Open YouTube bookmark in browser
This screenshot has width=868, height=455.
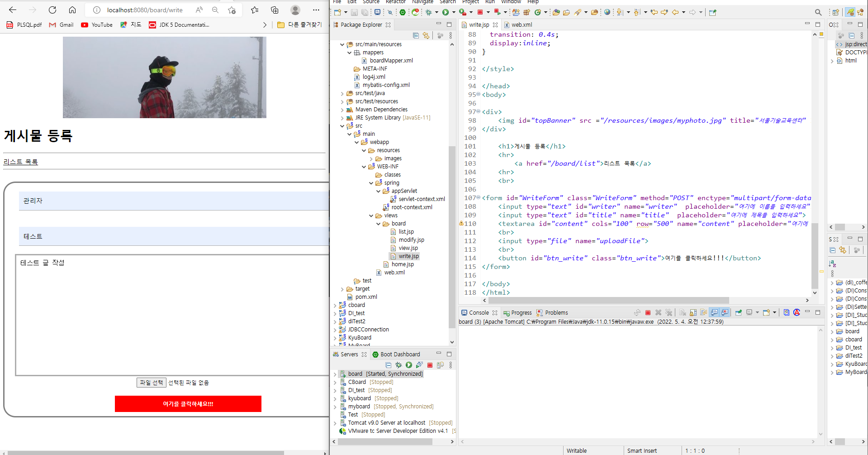pos(97,25)
